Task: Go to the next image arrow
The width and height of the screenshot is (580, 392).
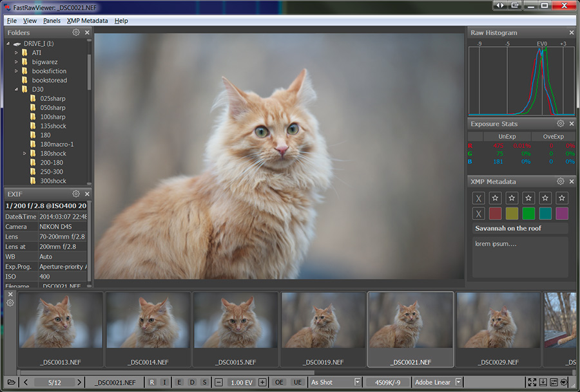Action: click(x=79, y=382)
